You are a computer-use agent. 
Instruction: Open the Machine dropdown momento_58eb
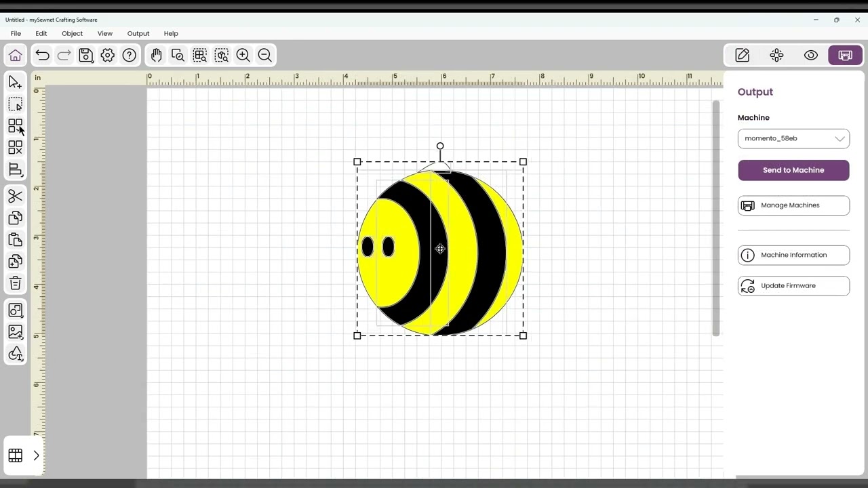(x=793, y=138)
